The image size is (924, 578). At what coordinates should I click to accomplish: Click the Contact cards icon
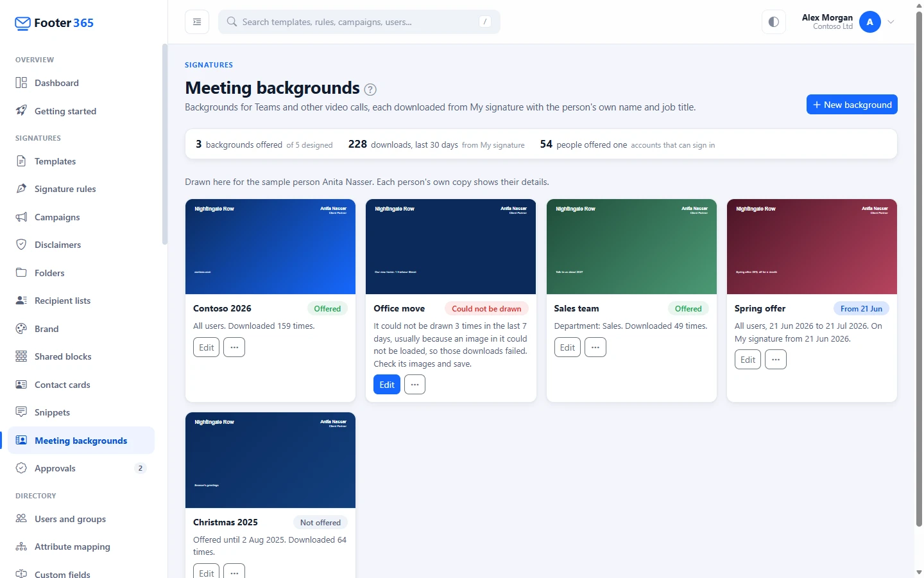tap(21, 385)
